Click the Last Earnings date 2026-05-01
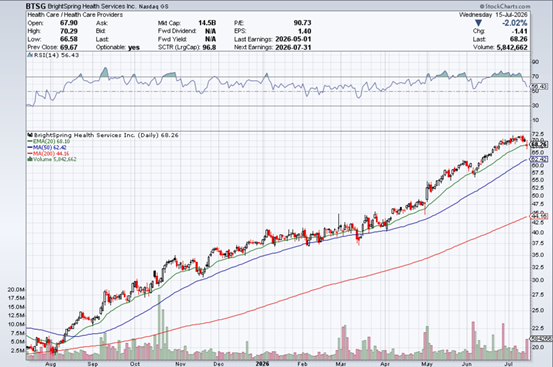Screen dimensions: 553x367 (x=293, y=39)
